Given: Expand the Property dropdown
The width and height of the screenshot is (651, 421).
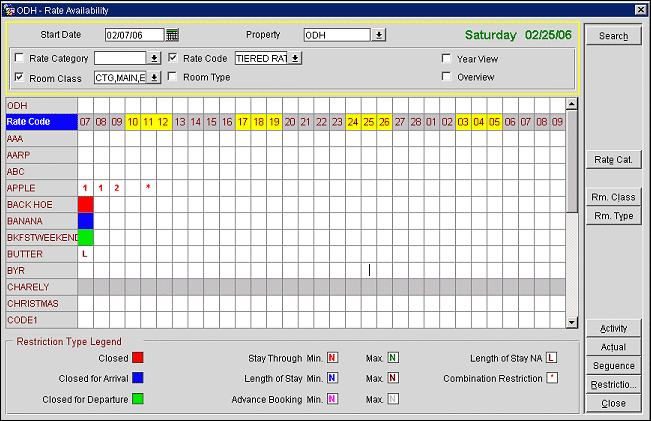Looking at the screenshot, I should point(379,35).
